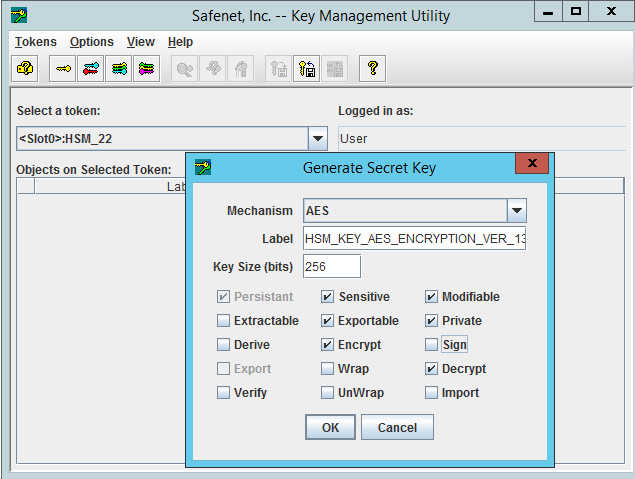Click the key with floppy disk toolbar icon
635x479 pixels.
(x=307, y=69)
